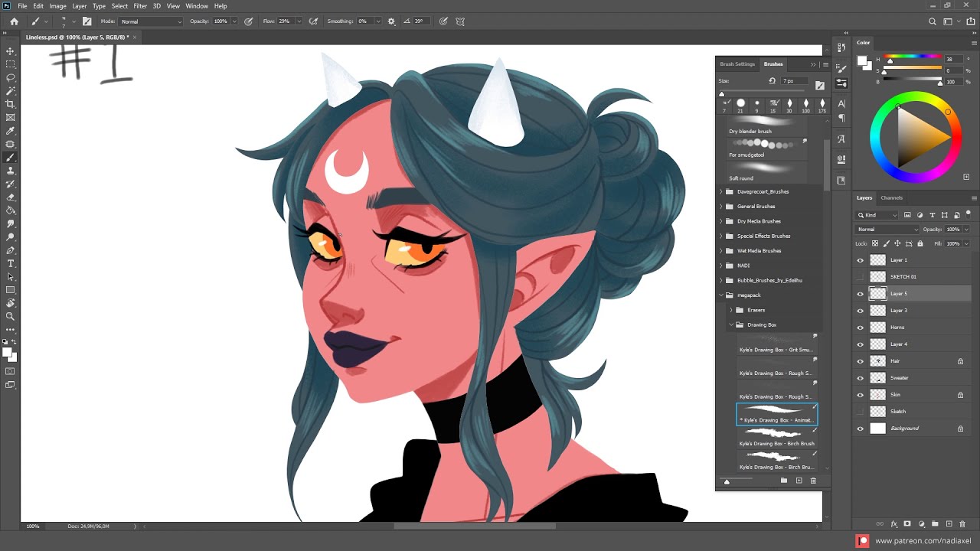Click the brush angle input field

click(x=420, y=21)
